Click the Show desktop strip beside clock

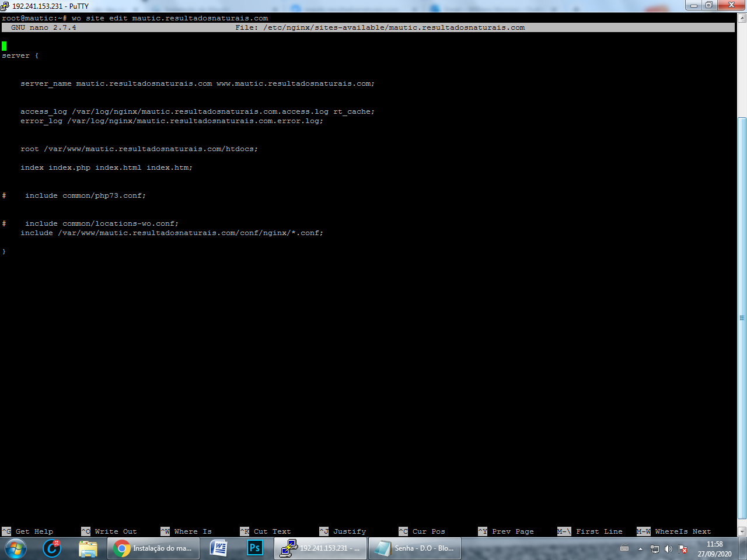742,548
